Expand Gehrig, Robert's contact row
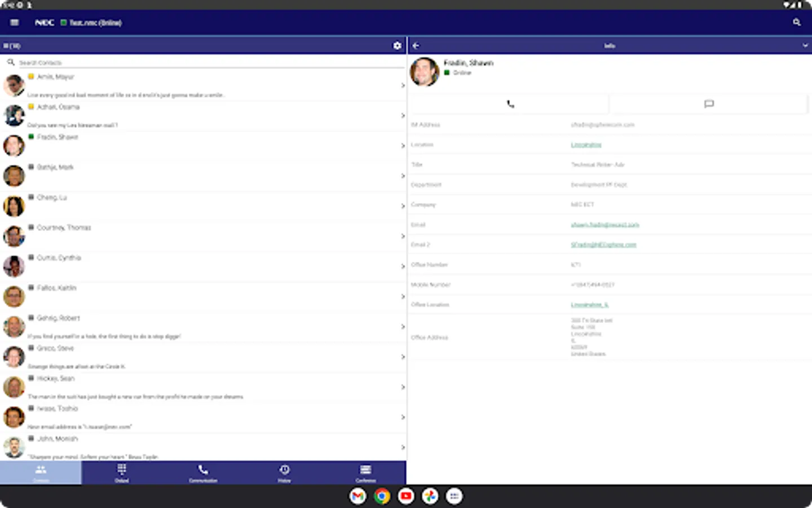 pyautogui.click(x=403, y=326)
